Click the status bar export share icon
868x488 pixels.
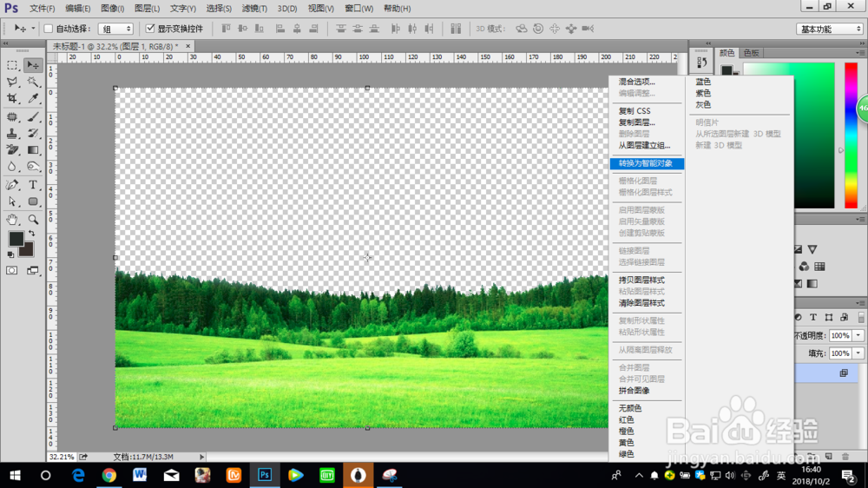[x=83, y=457]
